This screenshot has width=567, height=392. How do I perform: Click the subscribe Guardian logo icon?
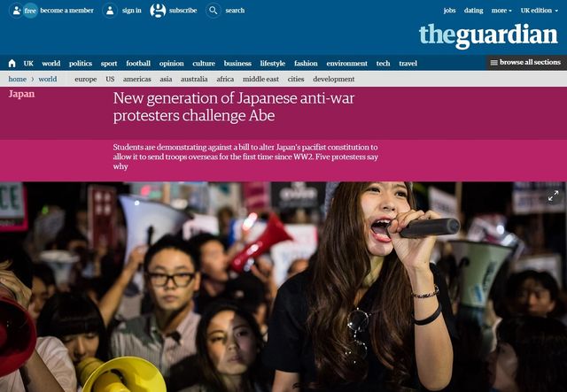pos(158,11)
